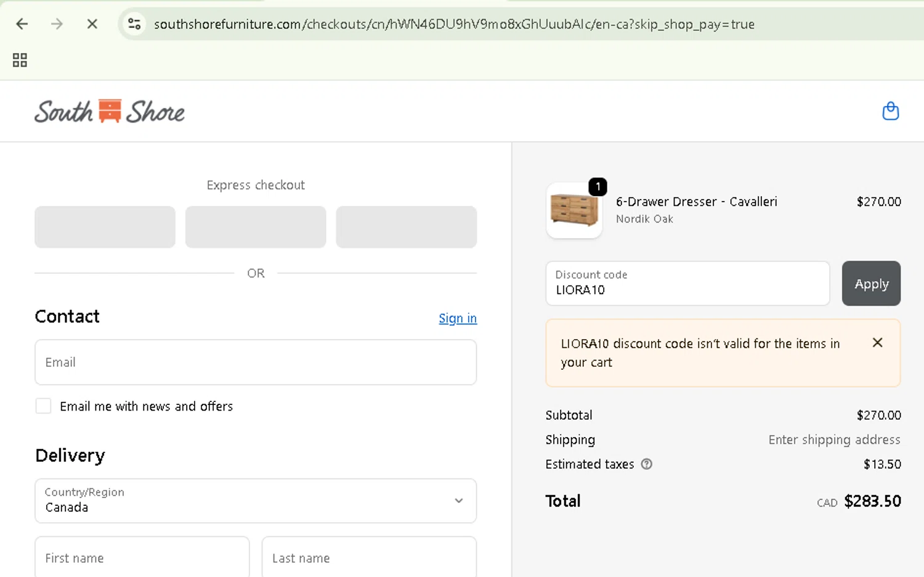
Task: Click the Total amount $283.50
Action: [x=872, y=501]
